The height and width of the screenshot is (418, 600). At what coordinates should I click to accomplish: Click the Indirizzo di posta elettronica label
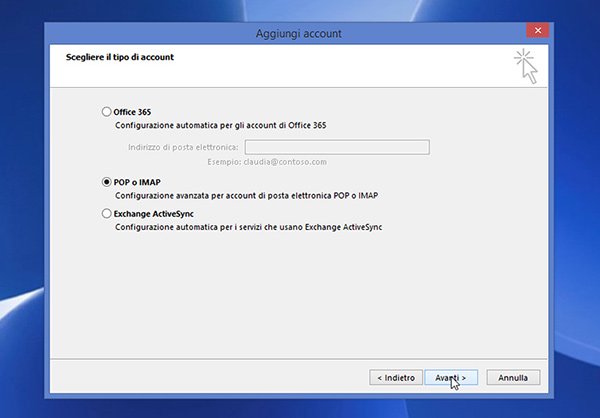183,147
